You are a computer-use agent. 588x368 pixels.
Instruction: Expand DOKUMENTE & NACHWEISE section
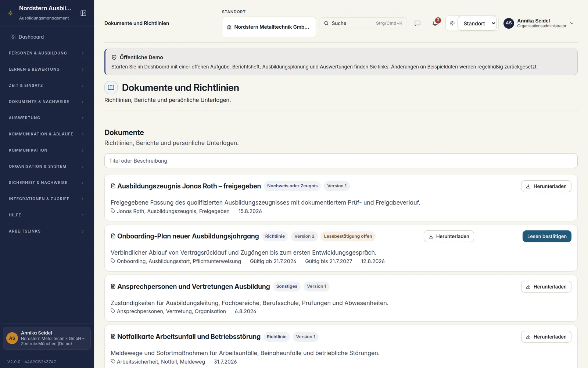click(x=47, y=102)
